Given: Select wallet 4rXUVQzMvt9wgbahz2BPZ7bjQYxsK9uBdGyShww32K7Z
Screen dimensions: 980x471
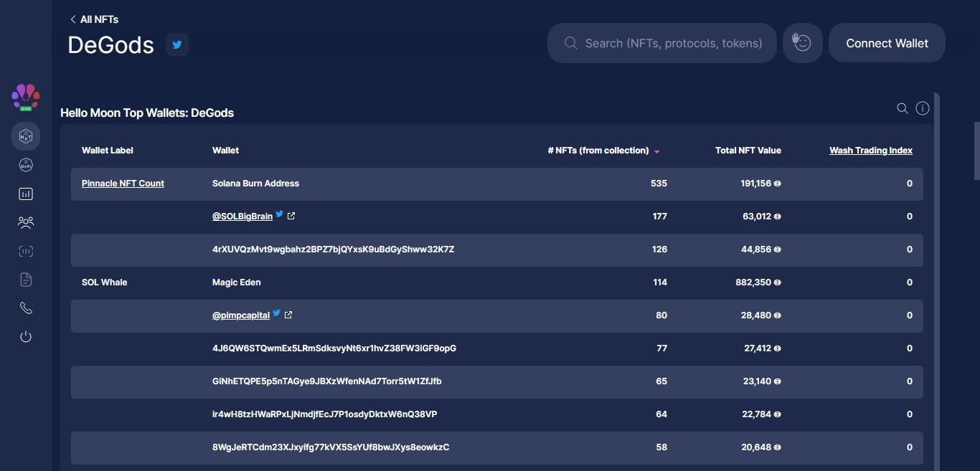Looking at the screenshot, I should tap(333, 249).
